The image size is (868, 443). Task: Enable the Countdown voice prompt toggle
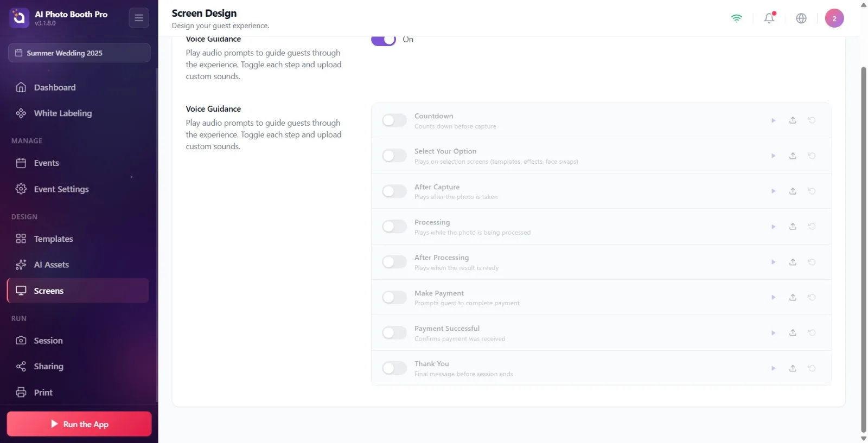click(x=394, y=120)
